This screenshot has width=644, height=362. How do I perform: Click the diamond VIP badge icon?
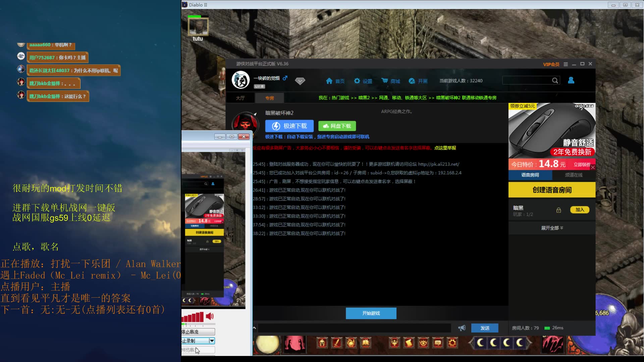[300, 81]
